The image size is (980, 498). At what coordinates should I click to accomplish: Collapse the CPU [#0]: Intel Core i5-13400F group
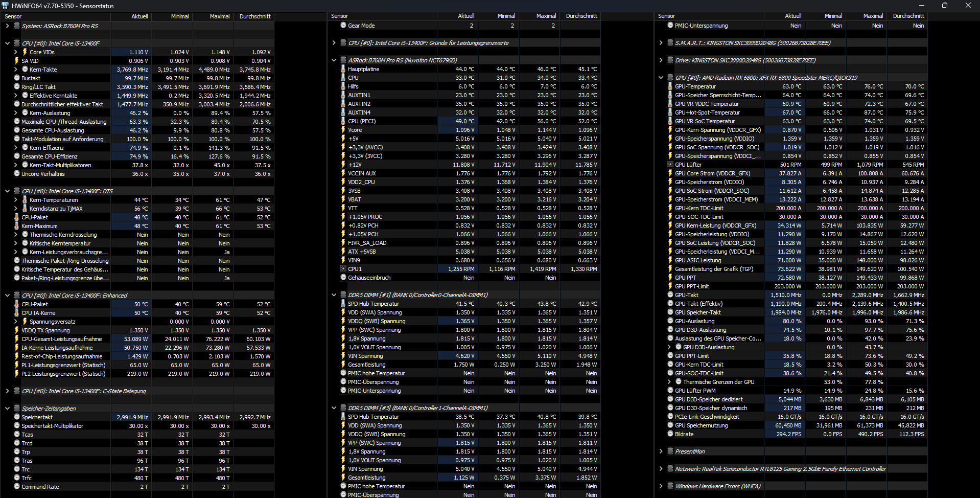[7, 43]
